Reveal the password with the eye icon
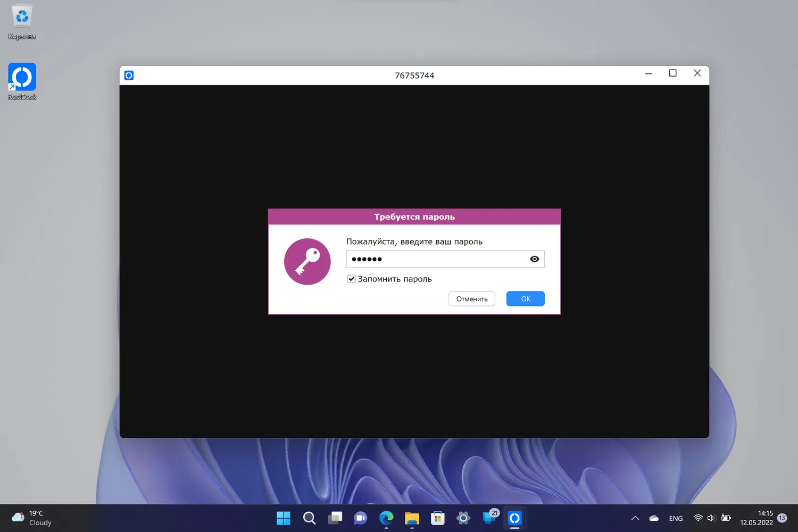The image size is (798, 532). coord(535,259)
